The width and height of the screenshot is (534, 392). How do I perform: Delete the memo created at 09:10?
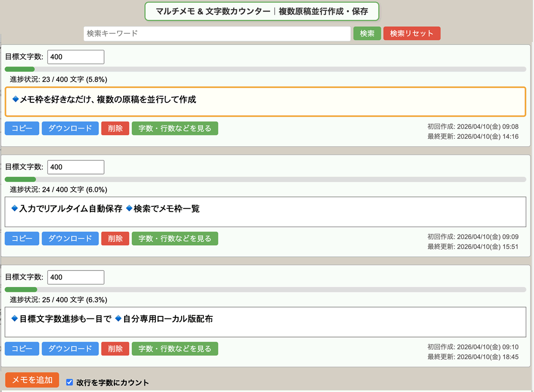click(115, 349)
